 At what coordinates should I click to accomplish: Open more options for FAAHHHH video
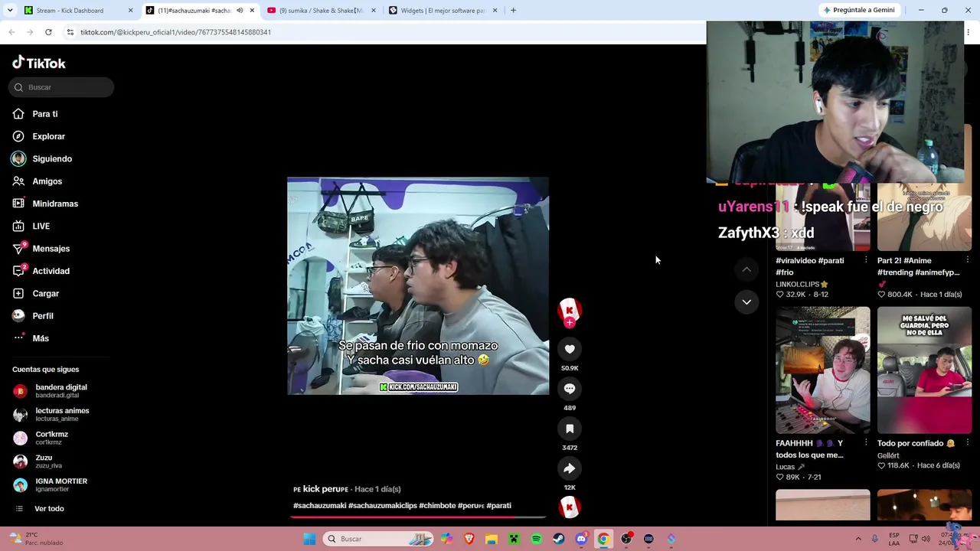coord(866,442)
